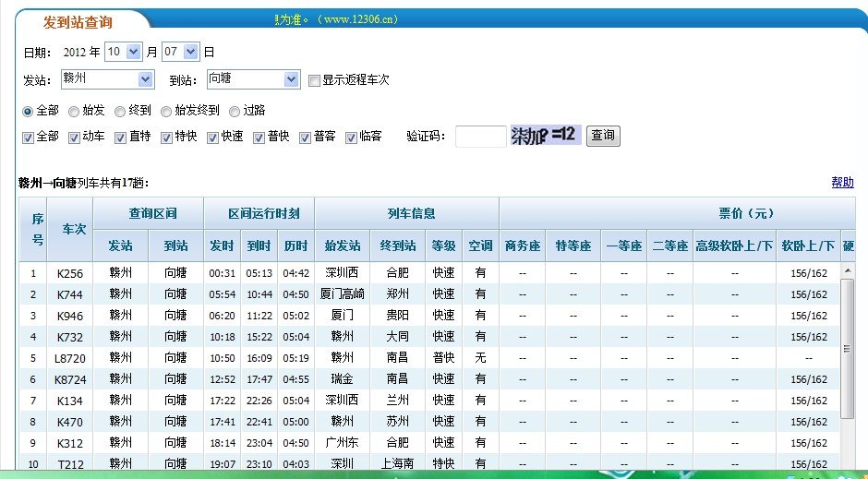Click terminal station 上海南 in T212 row
Viewport: 868px width, 479px height.
[397, 463]
